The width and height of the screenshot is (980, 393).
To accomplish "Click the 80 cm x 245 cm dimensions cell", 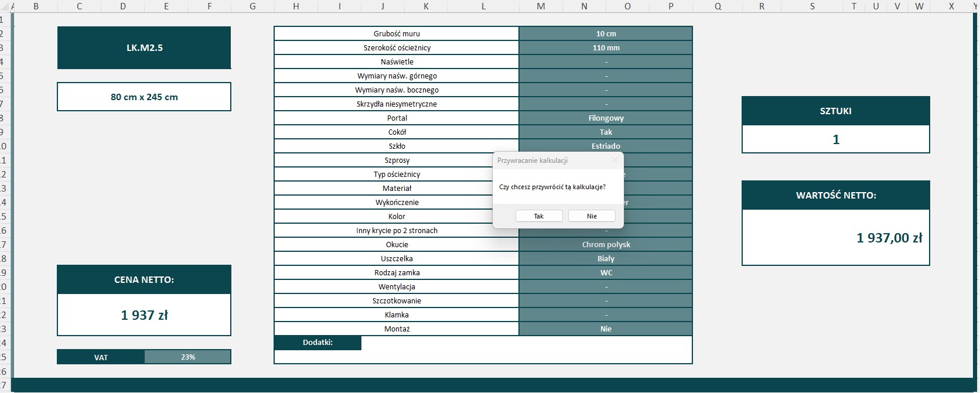I will [144, 97].
